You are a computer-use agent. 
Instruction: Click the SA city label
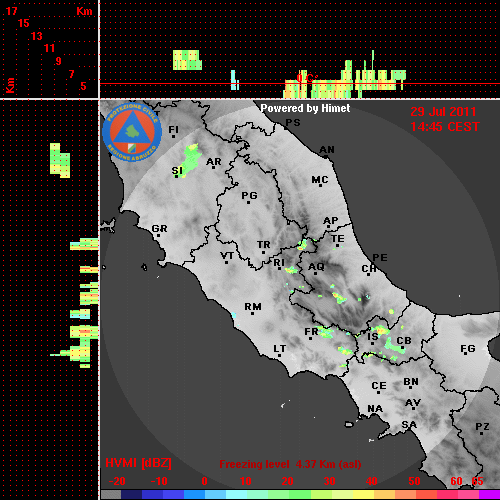click(409, 425)
